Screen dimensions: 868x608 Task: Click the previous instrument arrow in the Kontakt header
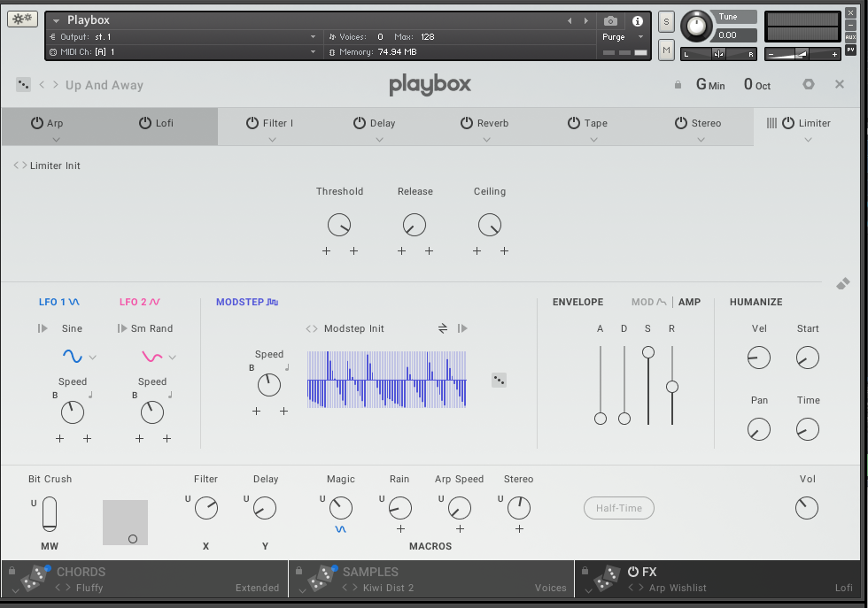(570, 21)
